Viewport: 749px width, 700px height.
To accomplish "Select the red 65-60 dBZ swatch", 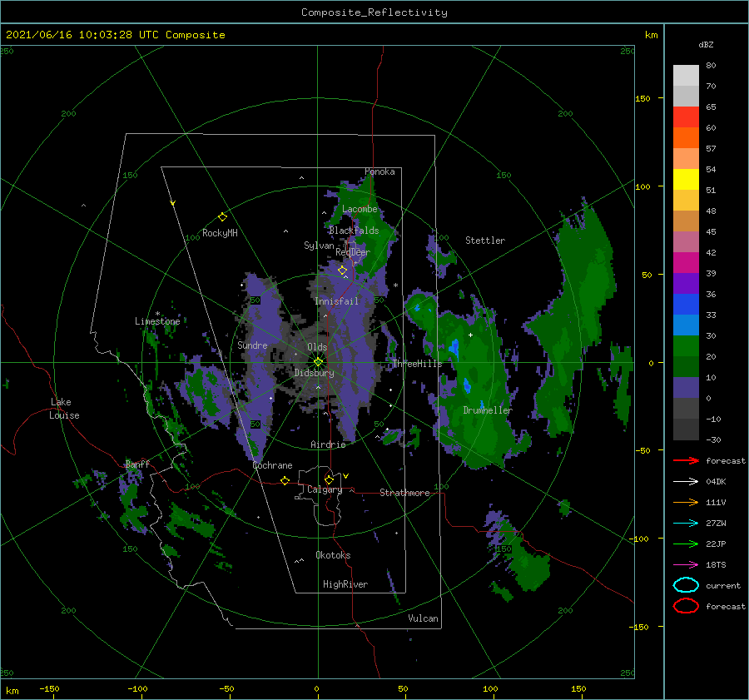I will [x=686, y=117].
